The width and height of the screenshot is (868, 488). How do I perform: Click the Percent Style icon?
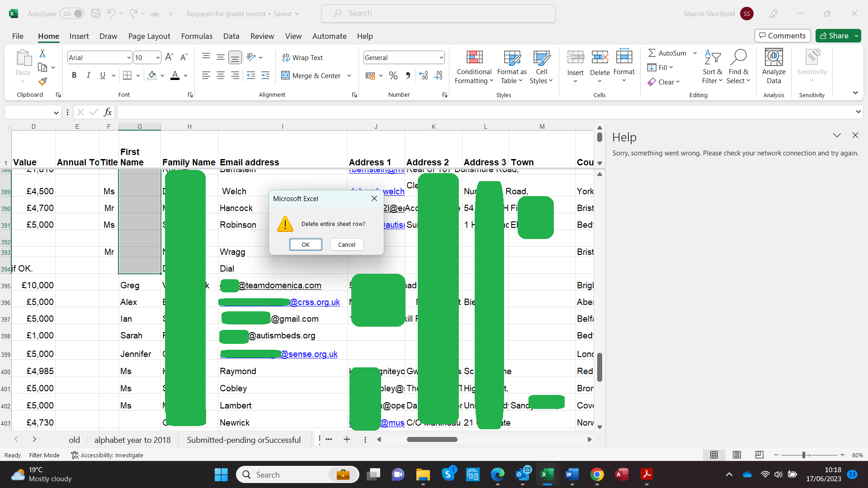[393, 76]
